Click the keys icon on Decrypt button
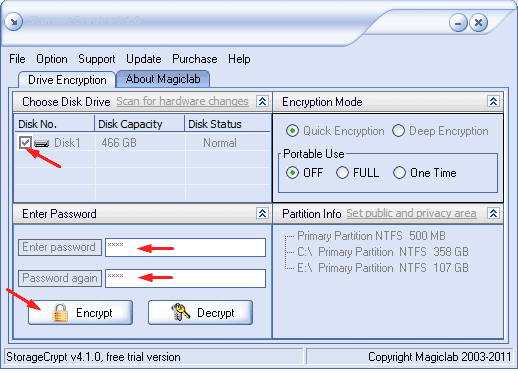Image resolution: width=518 pixels, height=373 pixels. click(180, 312)
